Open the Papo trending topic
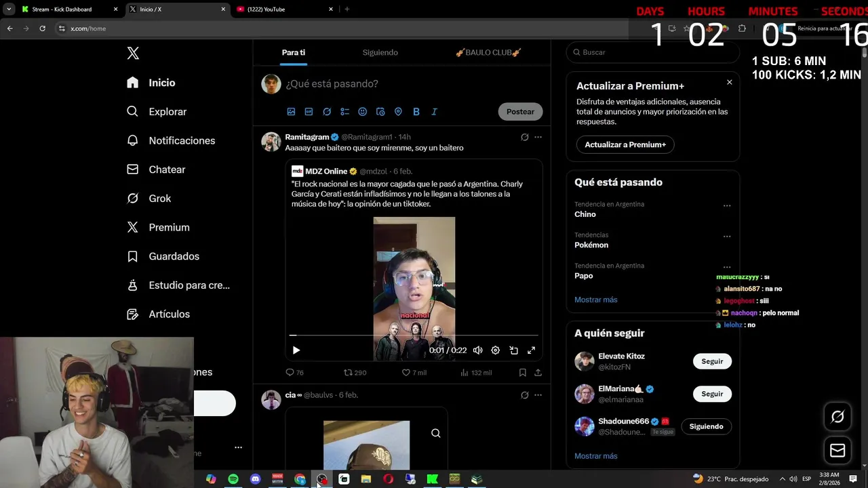 (x=584, y=276)
